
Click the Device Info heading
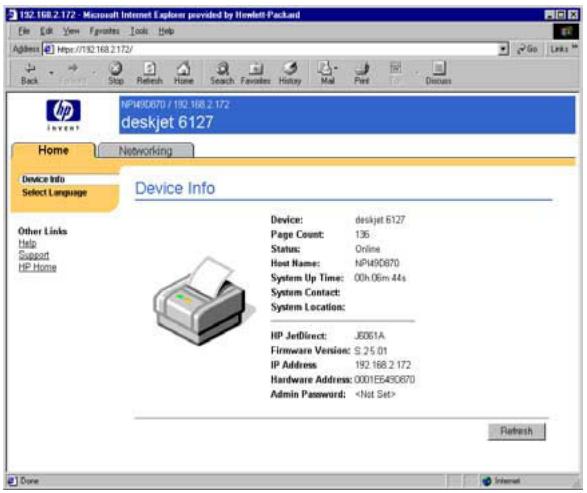point(175,188)
